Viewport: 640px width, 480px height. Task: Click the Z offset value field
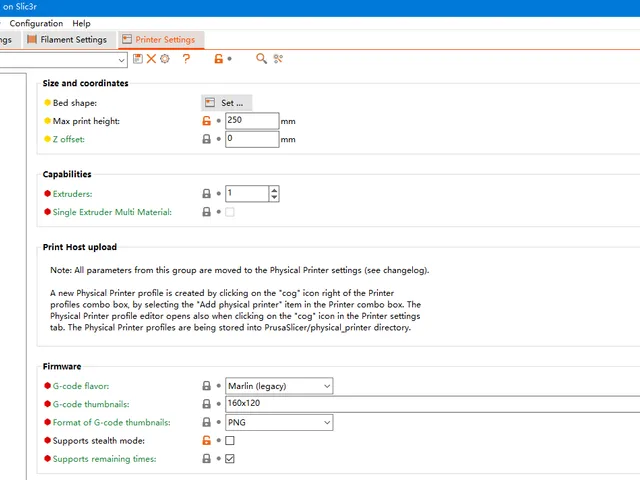(252, 139)
